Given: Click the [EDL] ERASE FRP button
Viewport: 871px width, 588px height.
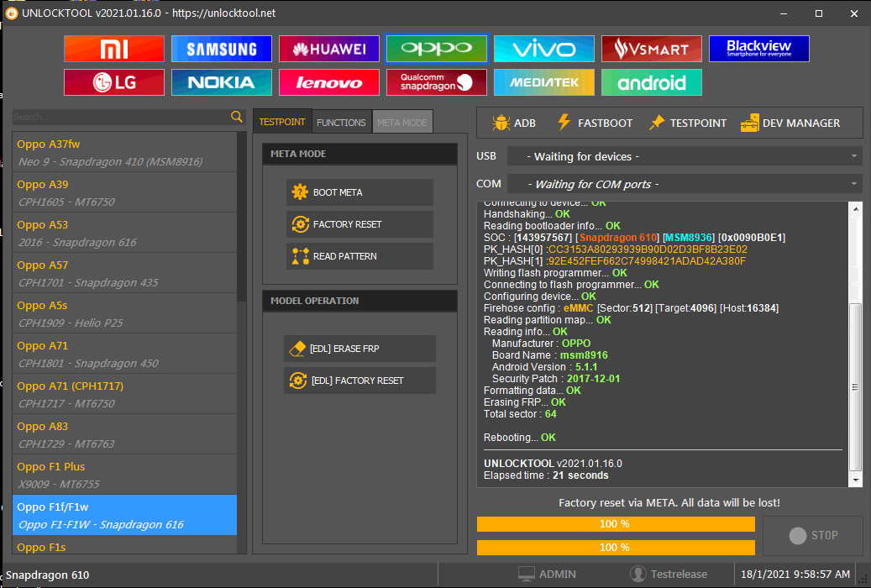Looking at the screenshot, I should tap(360, 349).
